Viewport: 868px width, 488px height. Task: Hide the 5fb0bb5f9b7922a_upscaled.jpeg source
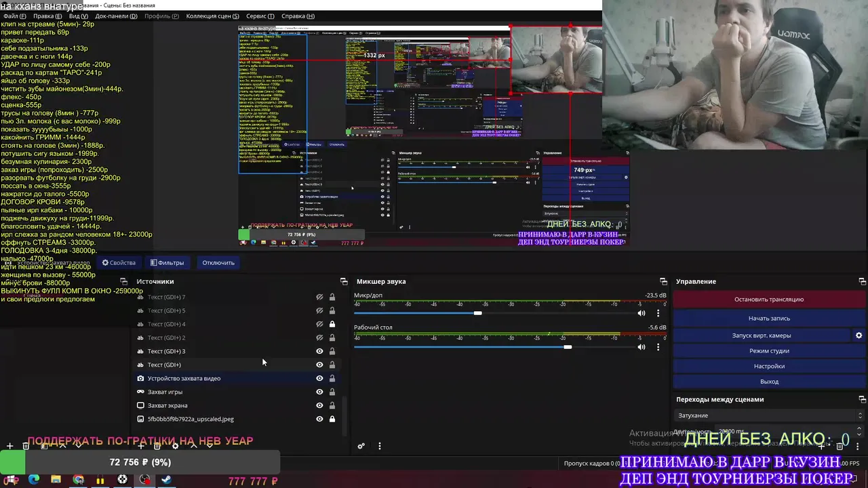(x=319, y=419)
